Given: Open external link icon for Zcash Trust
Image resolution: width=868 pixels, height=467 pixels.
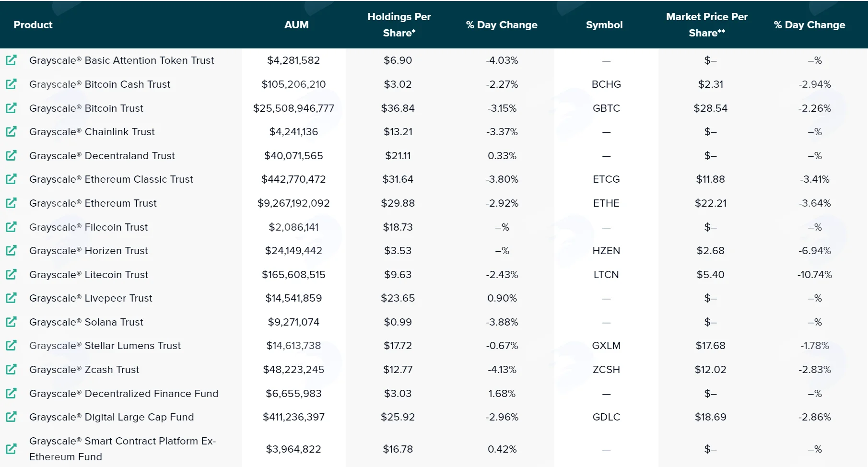Looking at the screenshot, I should click(11, 369).
